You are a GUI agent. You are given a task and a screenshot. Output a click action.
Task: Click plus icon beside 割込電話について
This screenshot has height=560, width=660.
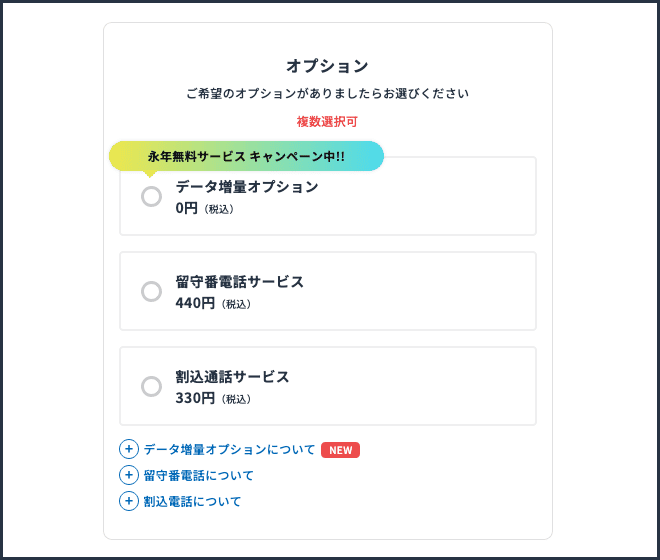pyautogui.click(x=129, y=501)
